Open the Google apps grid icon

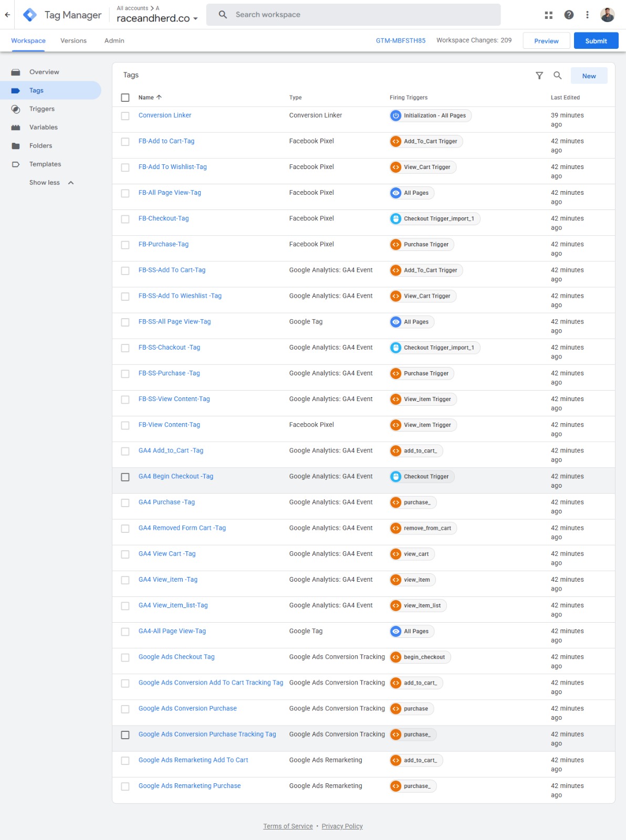[549, 15]
